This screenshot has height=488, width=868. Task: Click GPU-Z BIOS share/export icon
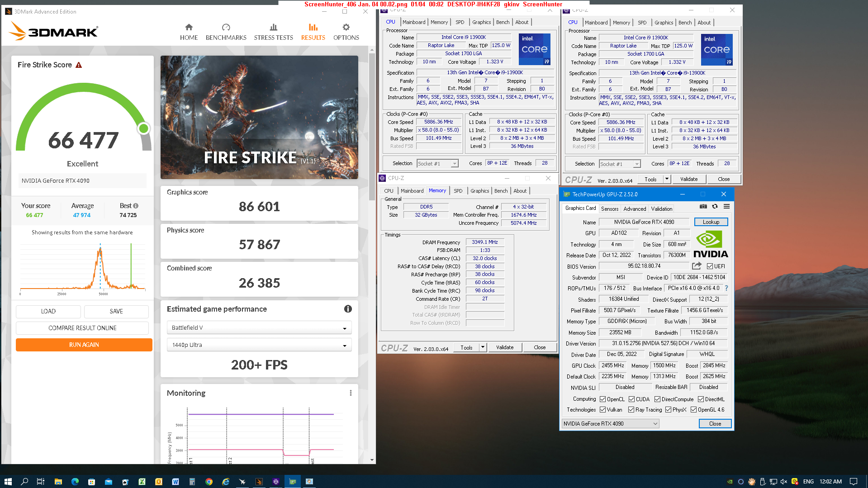pos(697,266)
